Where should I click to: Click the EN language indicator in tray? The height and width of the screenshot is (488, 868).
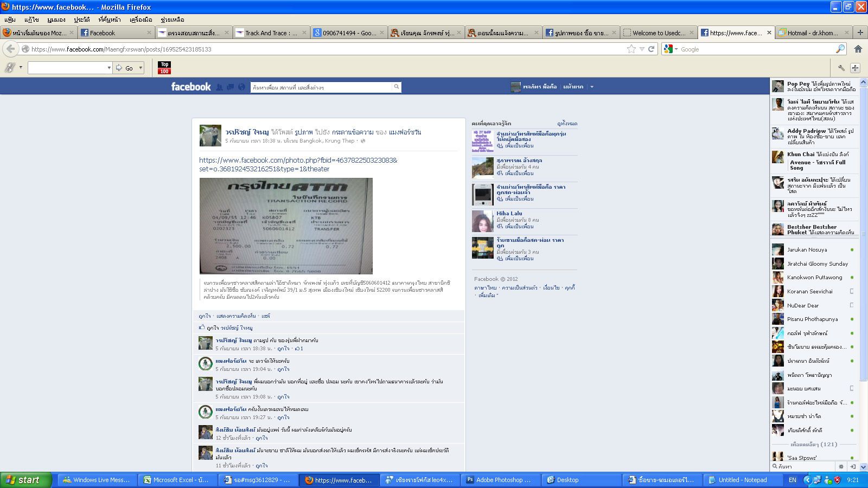793,480
